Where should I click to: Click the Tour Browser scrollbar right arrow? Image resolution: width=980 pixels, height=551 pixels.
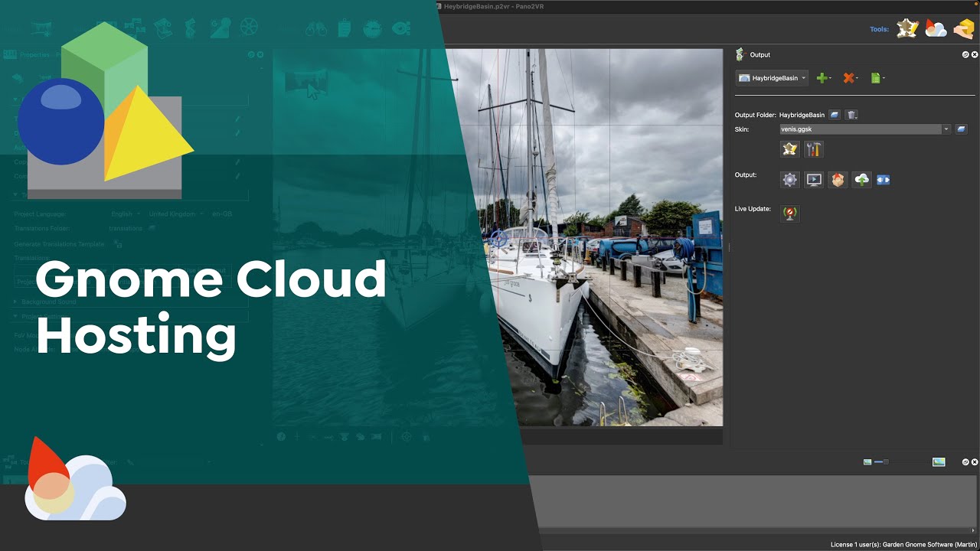coord(973,530)
